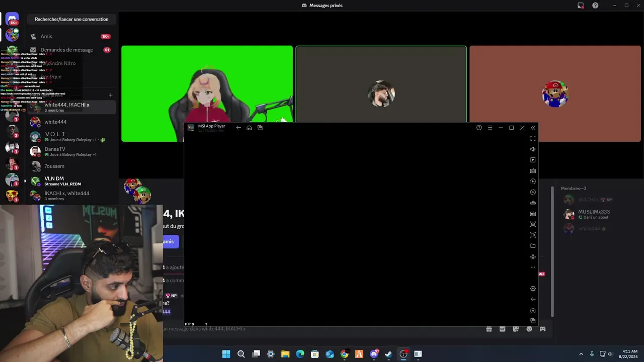Open the media folder icon in MSI App Player
Image resolution: width=644 pixels, height=362 pixels.
[533, 246]
